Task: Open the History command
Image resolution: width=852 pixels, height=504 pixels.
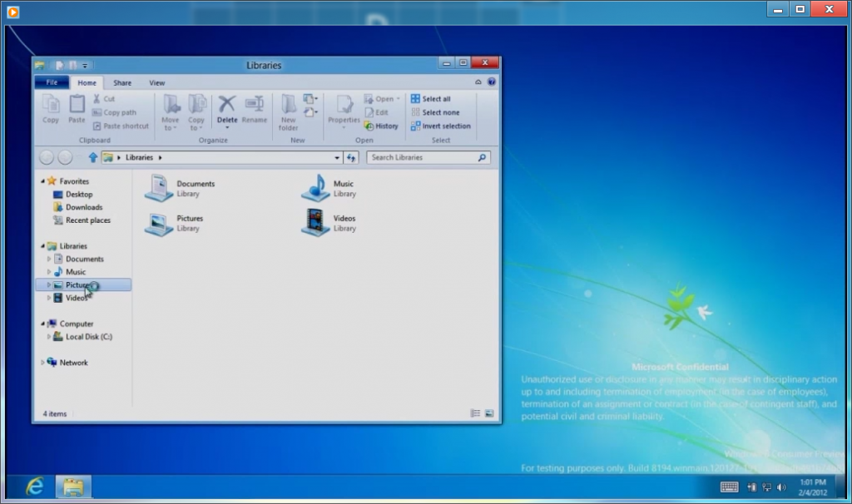Action: 381,126
